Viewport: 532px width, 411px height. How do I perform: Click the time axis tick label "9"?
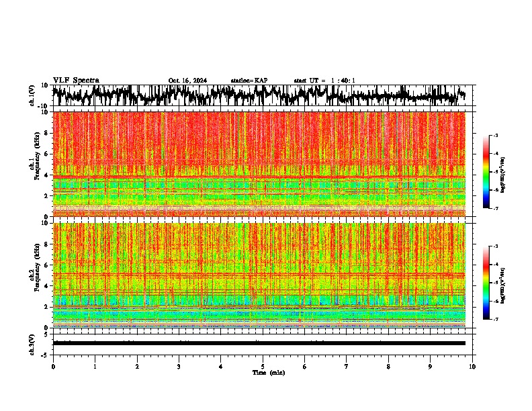click(430, 367)
